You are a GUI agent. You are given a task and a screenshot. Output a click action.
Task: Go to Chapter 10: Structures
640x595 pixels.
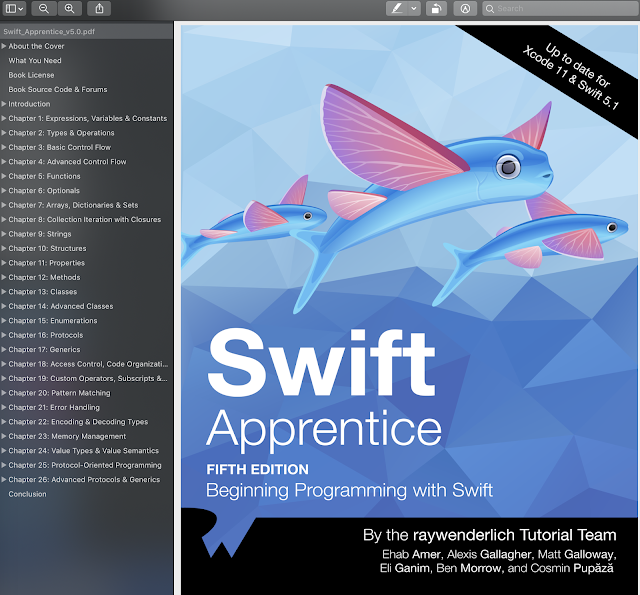pos(47,248)
